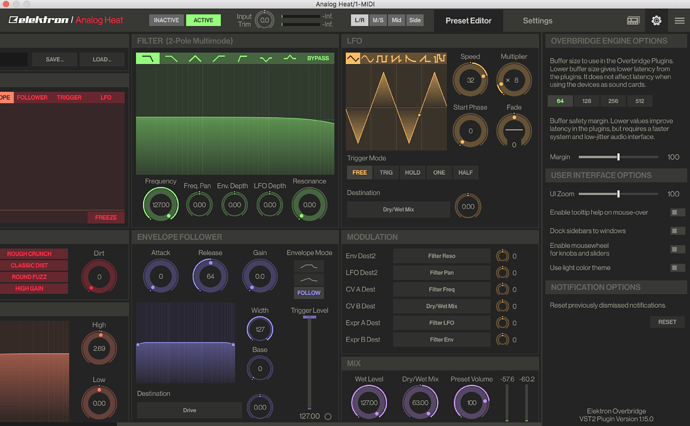Select the second Envelope Mode curve icon
Viewport: 690px width, 426px height.
coord(308,279)
